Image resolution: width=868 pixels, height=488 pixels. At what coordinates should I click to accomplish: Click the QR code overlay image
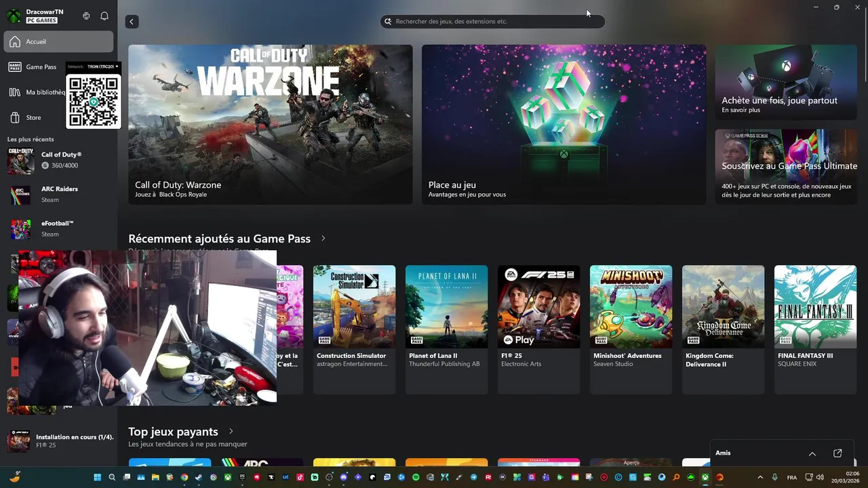pyautogui.click(x=94, y=101)
